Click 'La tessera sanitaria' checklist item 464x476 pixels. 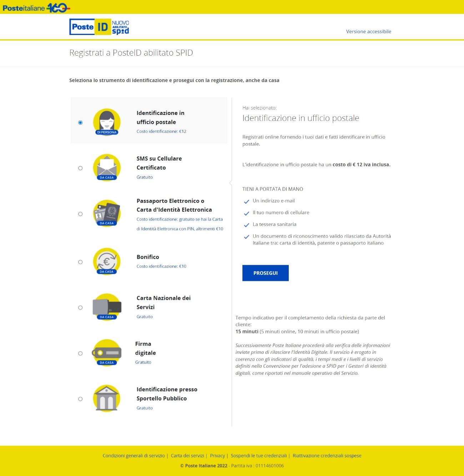[x=274, y=224]
